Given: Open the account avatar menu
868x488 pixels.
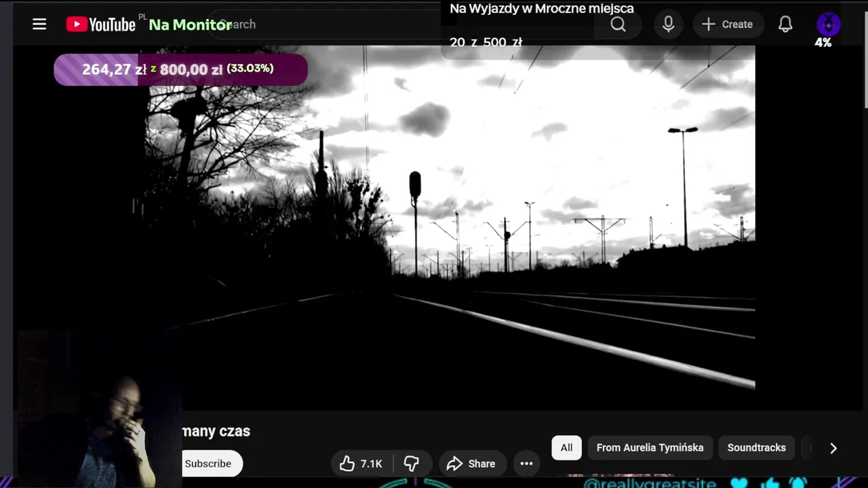Looking at the screenshot, I should [x=828, y=24].
